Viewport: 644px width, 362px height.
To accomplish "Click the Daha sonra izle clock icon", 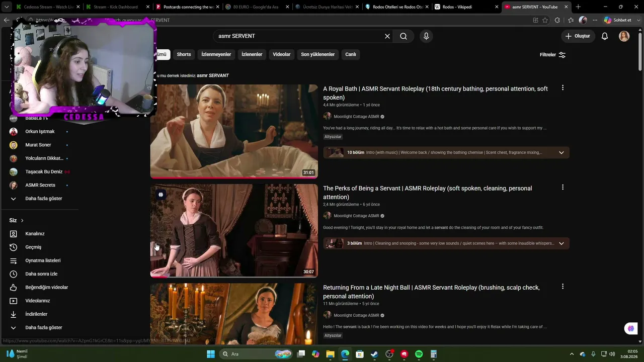I will [14, 274].
